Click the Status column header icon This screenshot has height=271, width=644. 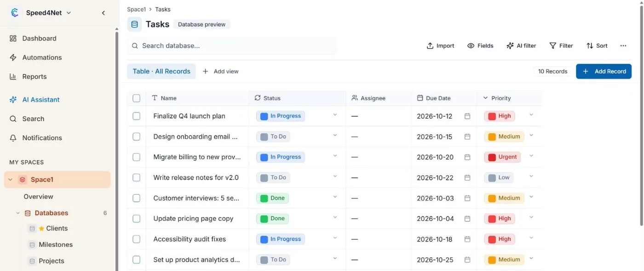[258, 98]
